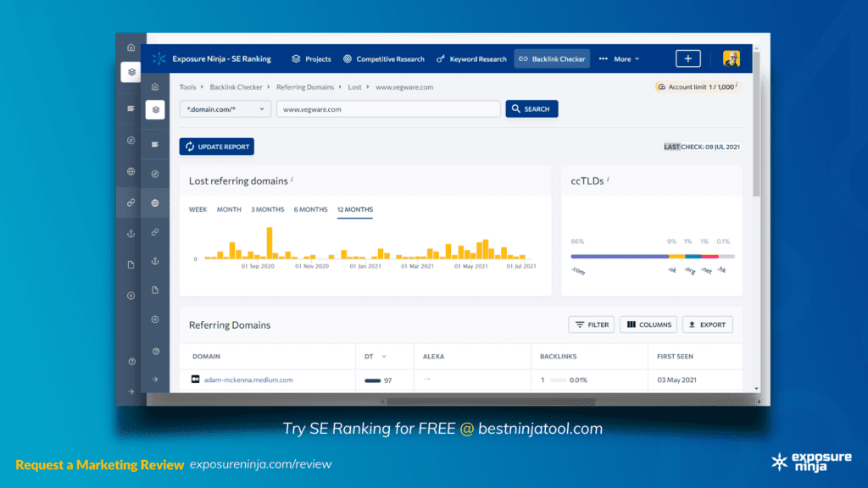Click the SEARCH button
This screenshot has width=868, height=488.
pos(531,109)
